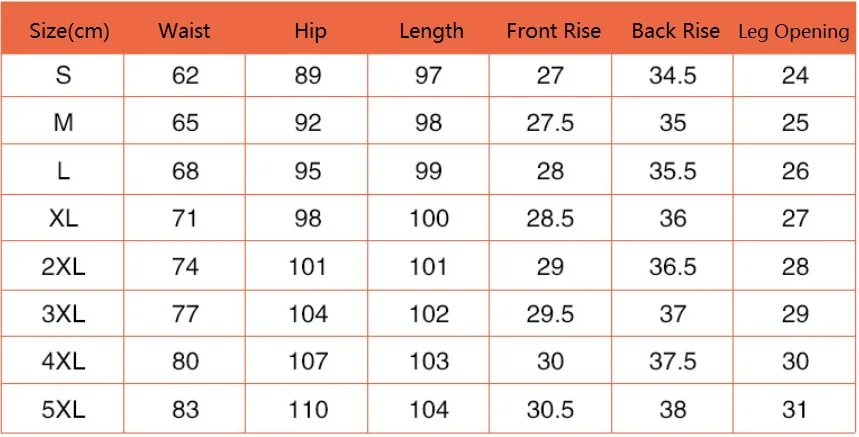Select waist value 83 in 5XL row
This screenshot has width=859, height=437.
coord(185,410)
